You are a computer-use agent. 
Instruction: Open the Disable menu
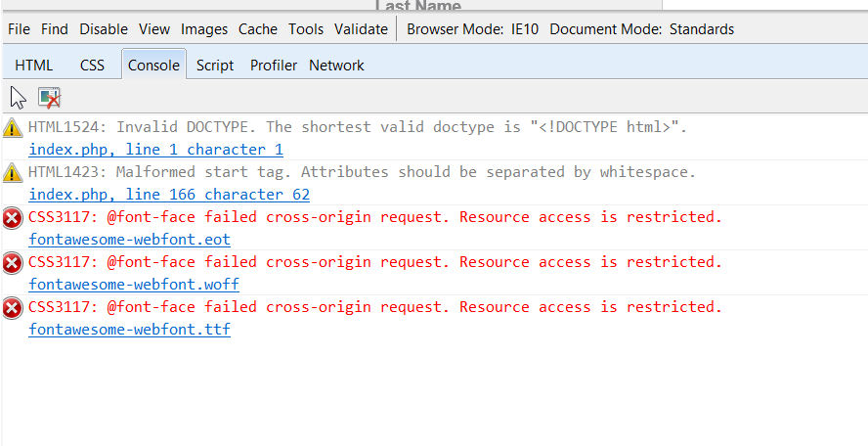(104, 28)
